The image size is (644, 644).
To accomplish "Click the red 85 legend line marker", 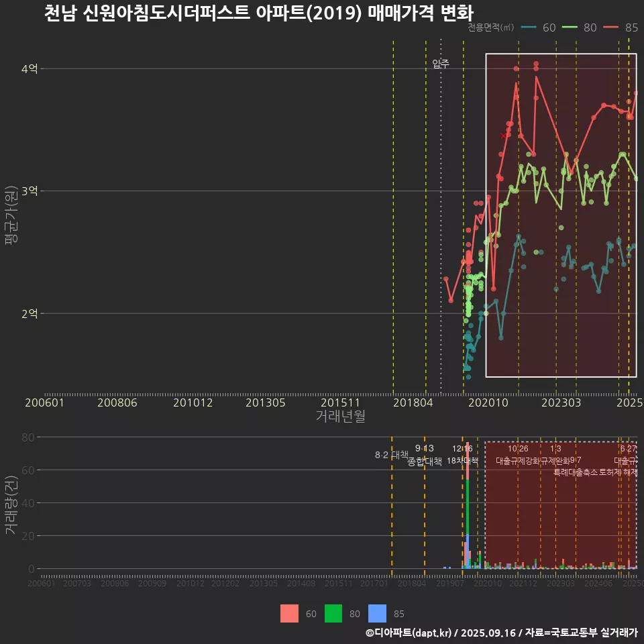I will (610, 27).
